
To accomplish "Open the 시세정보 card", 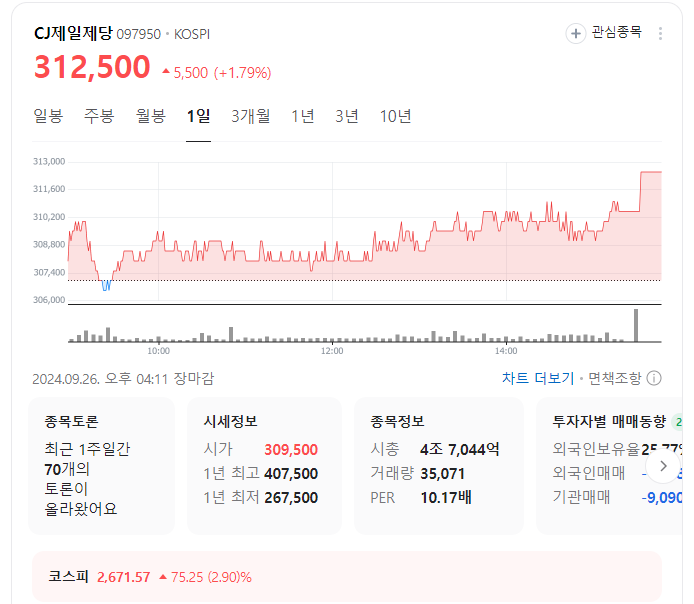I will [264, 466].
